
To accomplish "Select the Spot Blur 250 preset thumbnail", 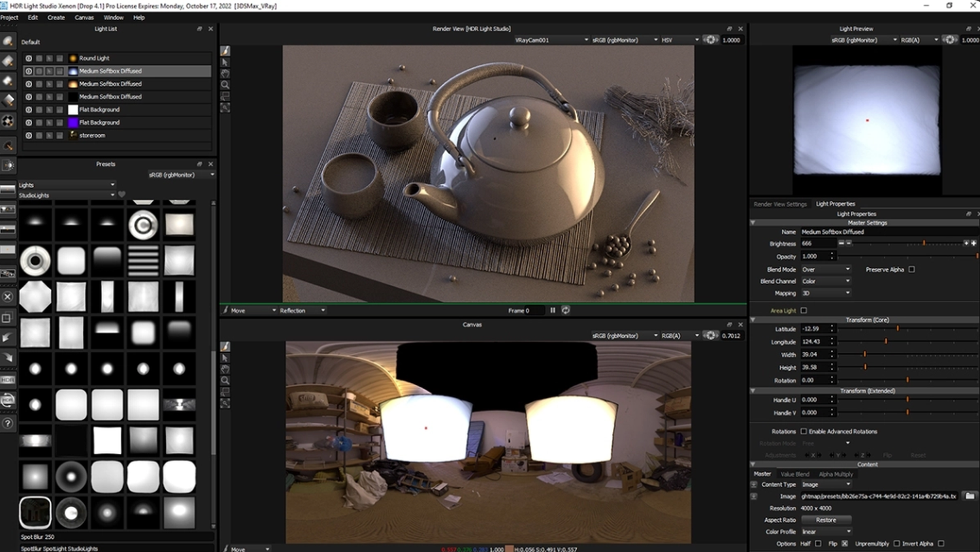I will pyautogui.click(x=35, y=513).
